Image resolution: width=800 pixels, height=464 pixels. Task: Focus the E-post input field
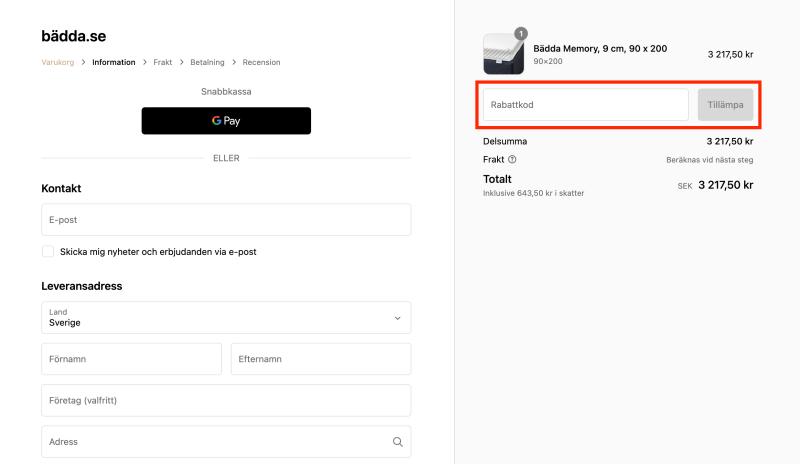pyautogui.click(x=226, y=219)
